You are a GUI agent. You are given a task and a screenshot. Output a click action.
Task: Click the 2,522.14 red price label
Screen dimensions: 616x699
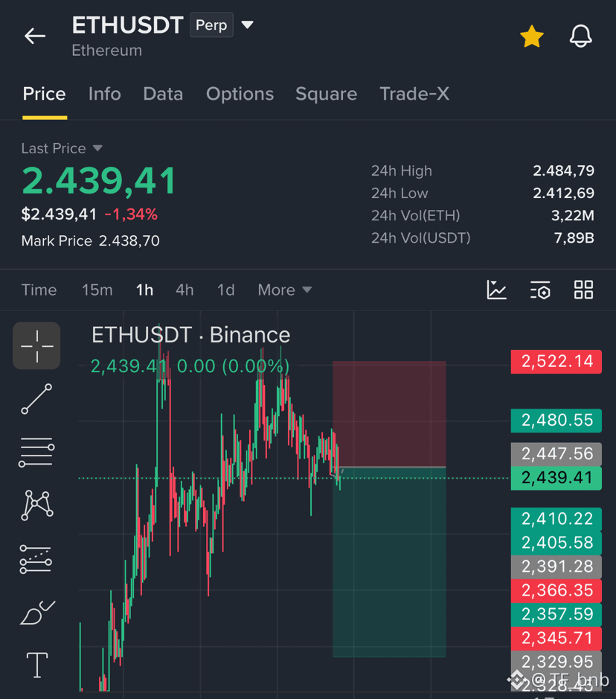click(556, 362)
